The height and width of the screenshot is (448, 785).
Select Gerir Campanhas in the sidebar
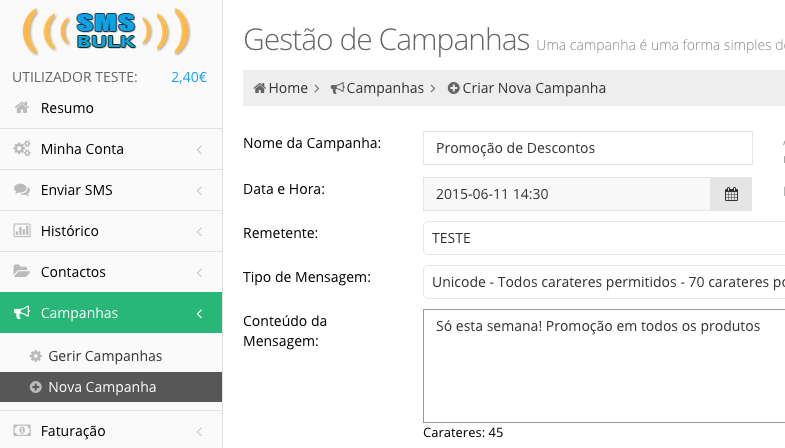pos(105,356)
